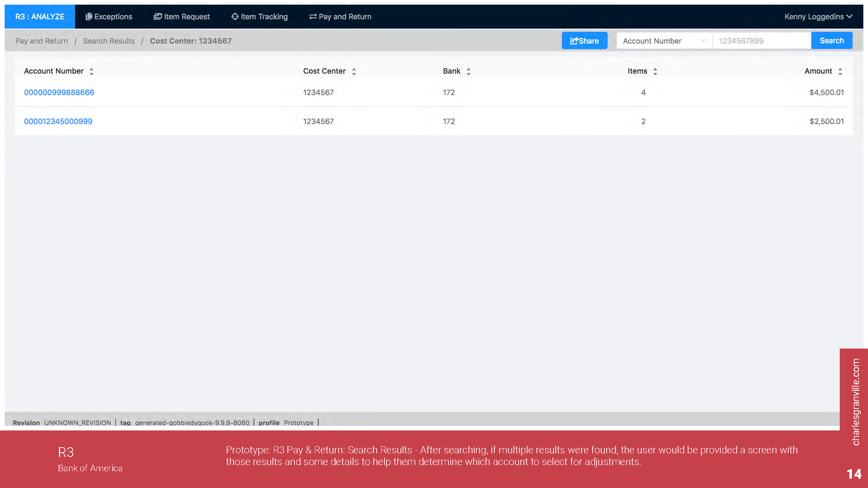Open account 000000999888666

click(59, 92)
